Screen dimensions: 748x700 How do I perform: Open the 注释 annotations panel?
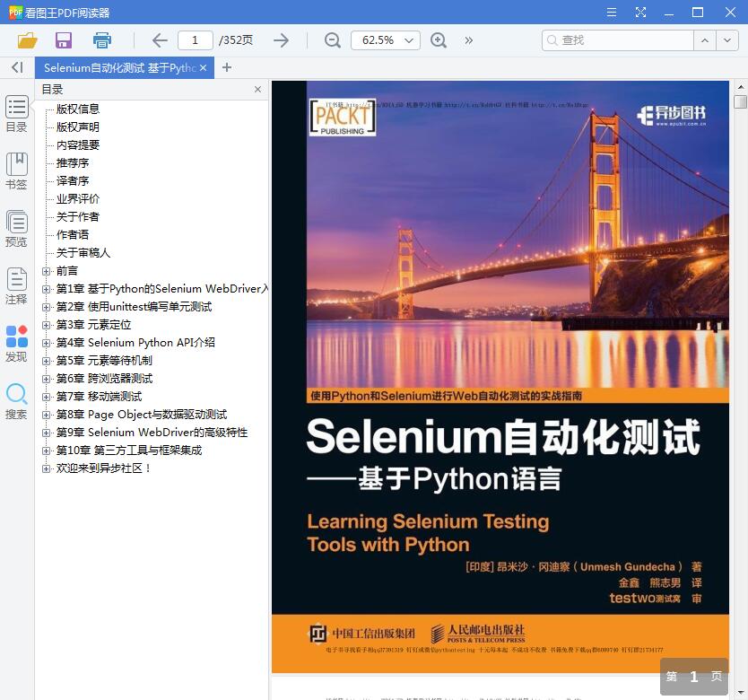click(x=17, y=285)
